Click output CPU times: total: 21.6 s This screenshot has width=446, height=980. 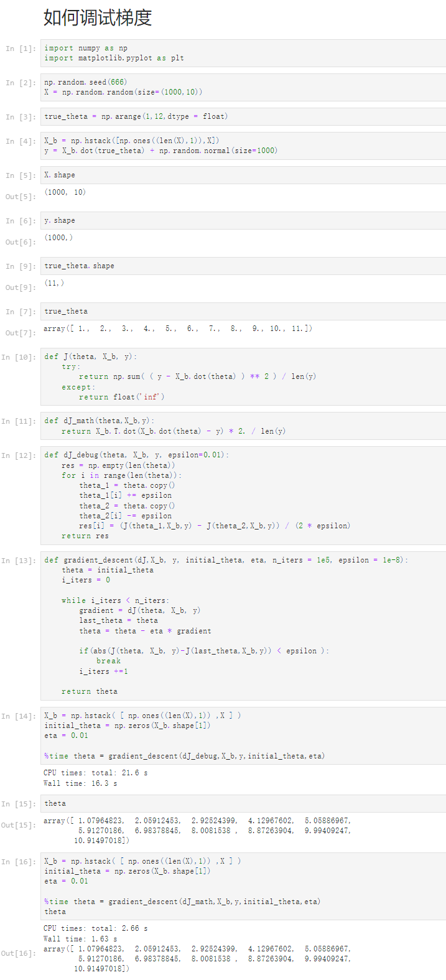96,773
